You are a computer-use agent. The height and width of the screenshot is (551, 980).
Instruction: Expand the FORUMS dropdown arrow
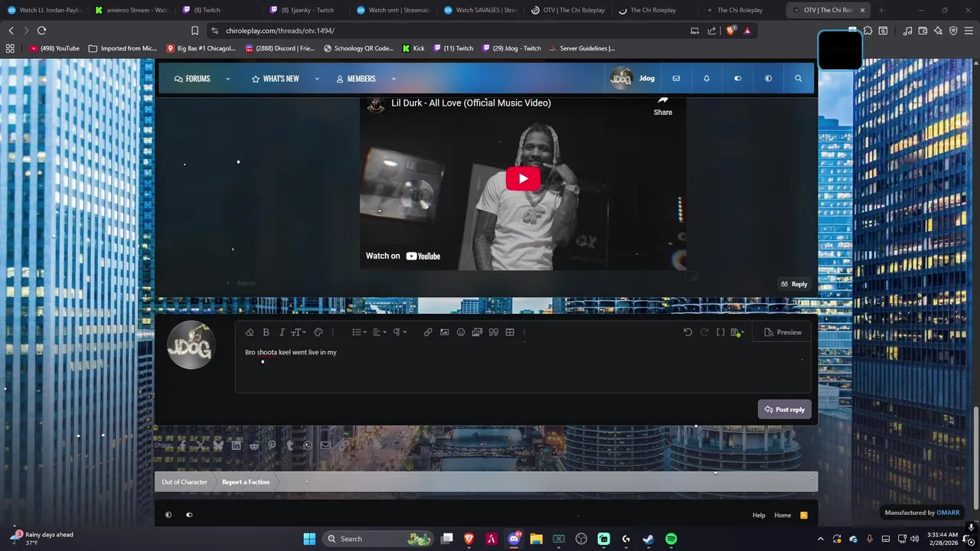point(227,79)
